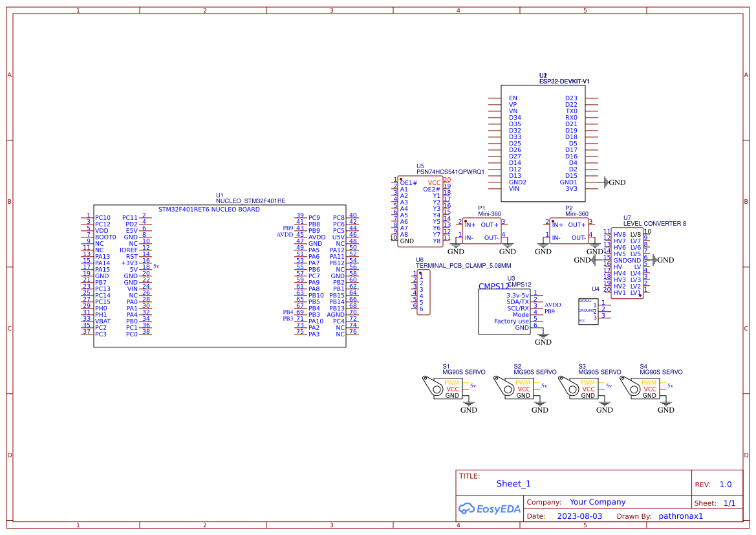
Task: Click the TERMINAL_PCB_CLAMP connector U6
Action: 424,291
